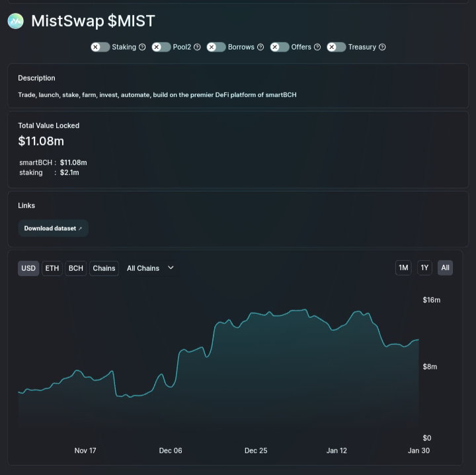Turn on the Borrows switch
476x475 pixels.
tap(216, 47)
